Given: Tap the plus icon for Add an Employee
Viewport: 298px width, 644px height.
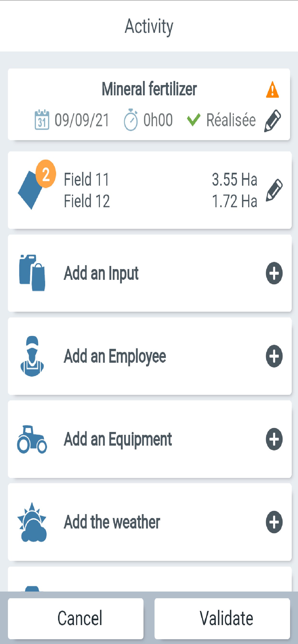Looking at the screenshot, I should (x=274, y=356).
